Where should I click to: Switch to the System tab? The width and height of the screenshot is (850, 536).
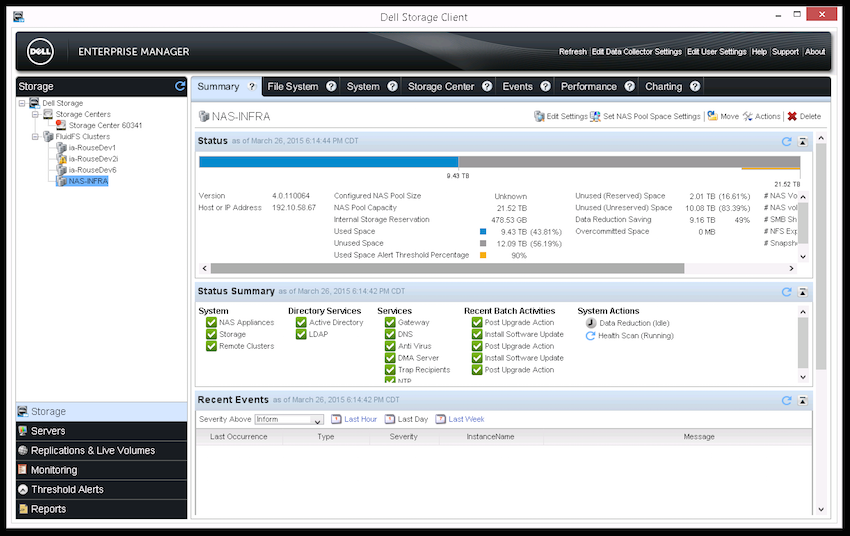(363, 86)
